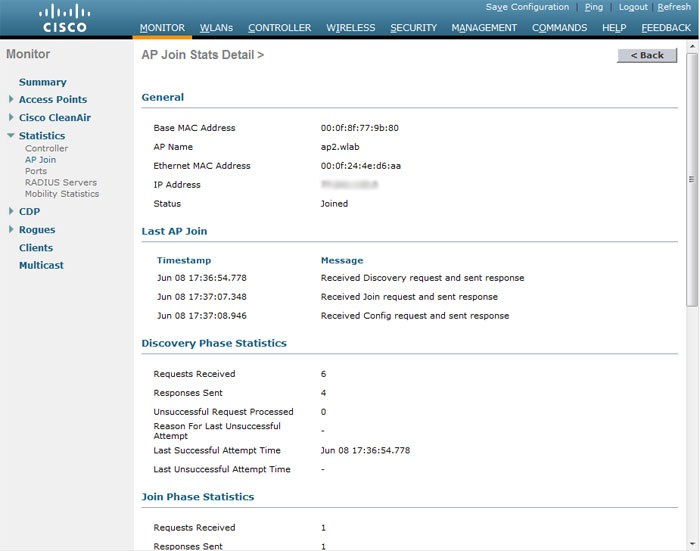Open RADIUS Servers statistics
Image resolution: width=700 pixels, height=551 pixels.
[x=61, y=183]
